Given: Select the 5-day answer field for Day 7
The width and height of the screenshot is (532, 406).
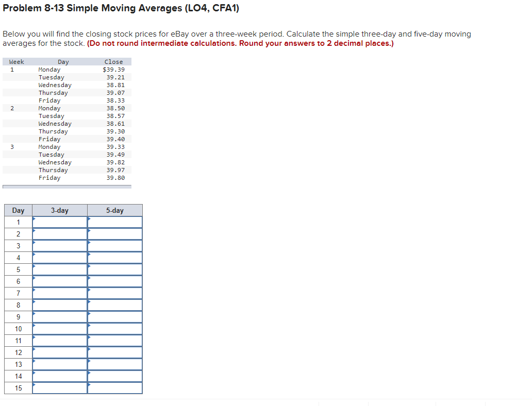Looking at the screenshot, I should pyautogui.click(x=114, y=293).
